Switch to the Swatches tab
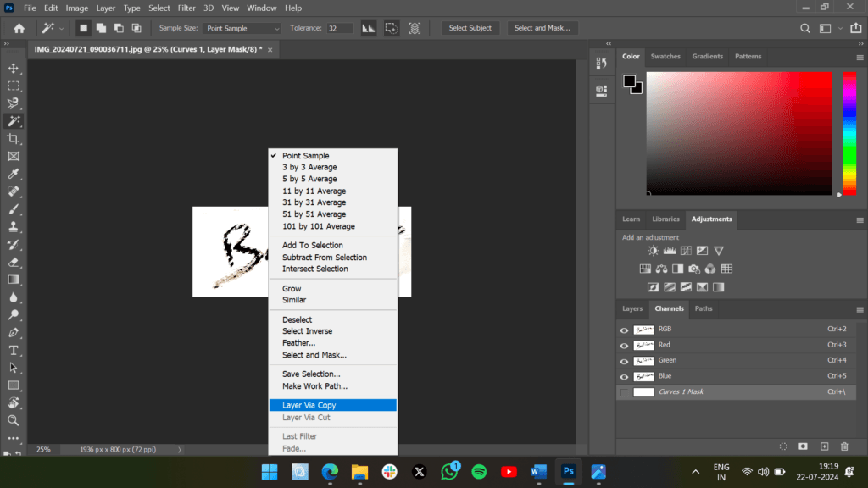This screenshot has width=868, height=488. [665, 57]
